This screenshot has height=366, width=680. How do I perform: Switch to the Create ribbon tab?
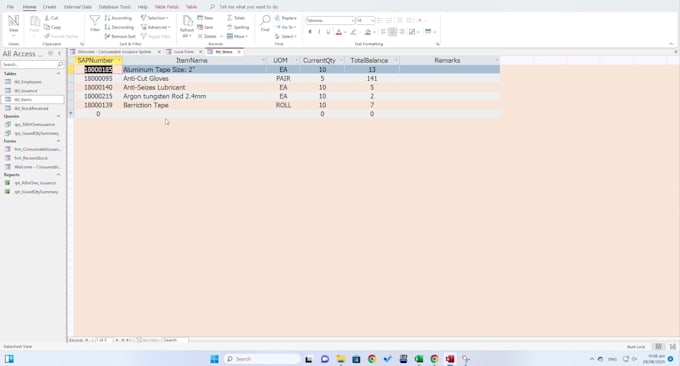coord(49,7)
